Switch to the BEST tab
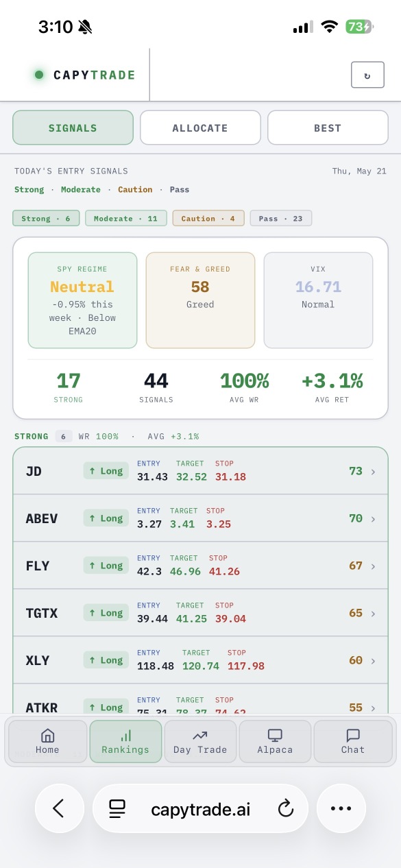Viewport: 401px width, 868px height. [328, 128]
